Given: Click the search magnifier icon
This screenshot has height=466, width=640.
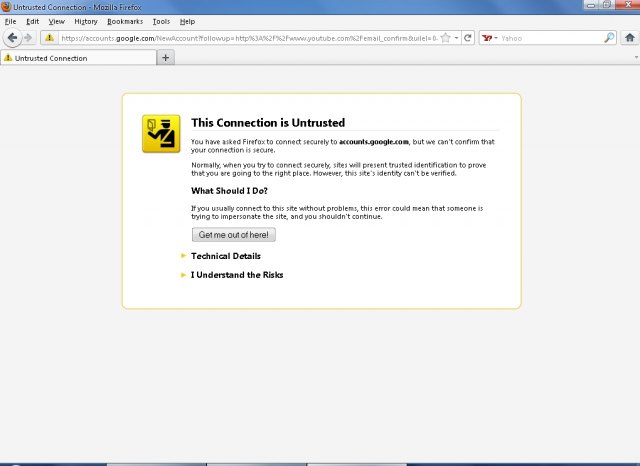Looking at the screenshot, I should pos(609,38).
